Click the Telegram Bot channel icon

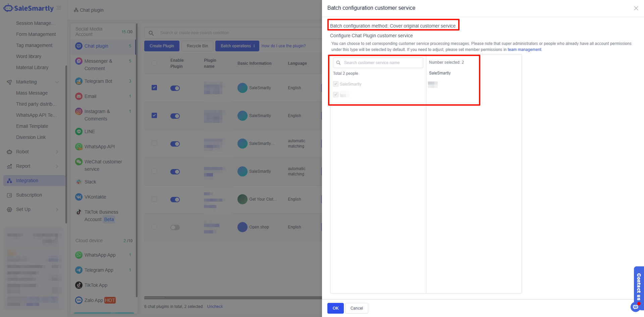click(x=79, y=81)
